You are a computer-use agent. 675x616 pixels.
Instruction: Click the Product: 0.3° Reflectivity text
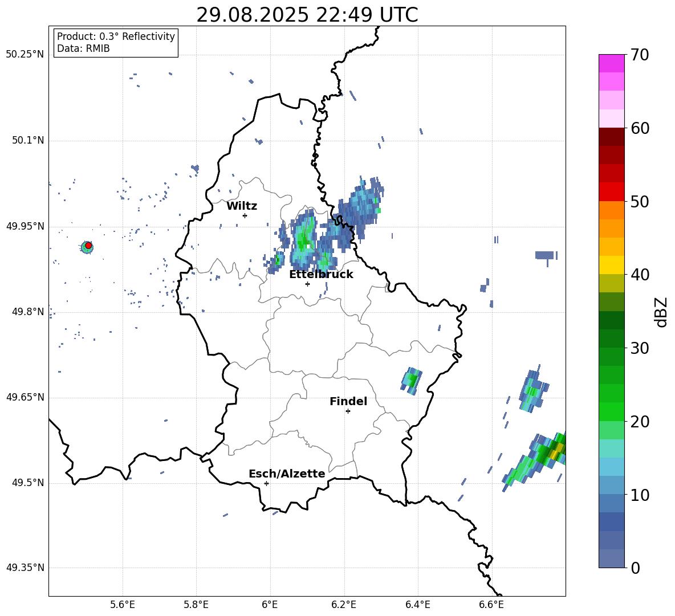116,36
